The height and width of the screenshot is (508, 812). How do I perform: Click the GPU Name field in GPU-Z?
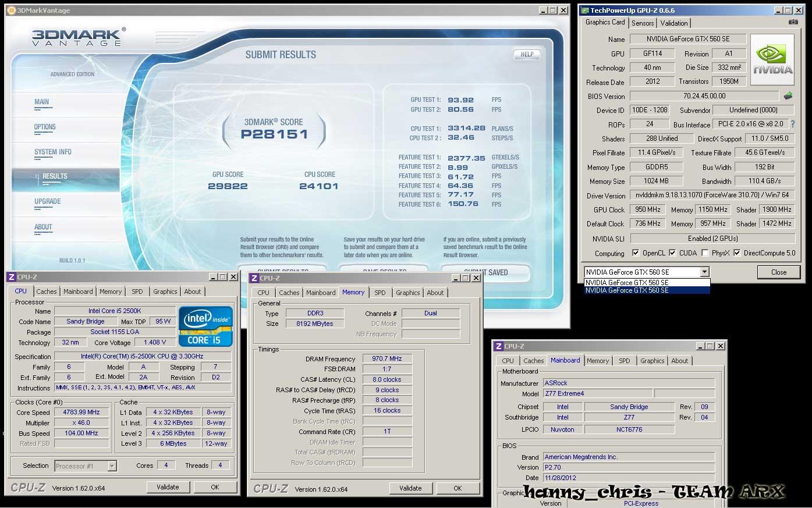[687, 39]
